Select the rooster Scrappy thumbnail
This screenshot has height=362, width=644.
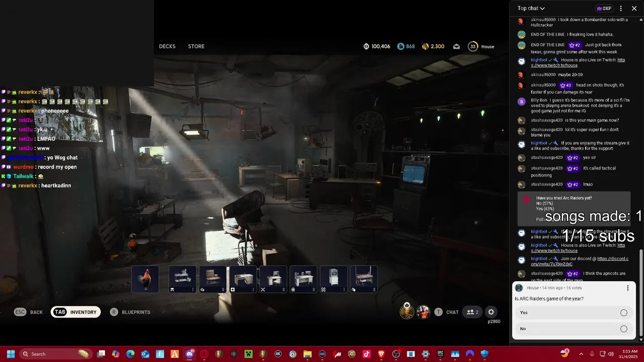coord(145,279)
